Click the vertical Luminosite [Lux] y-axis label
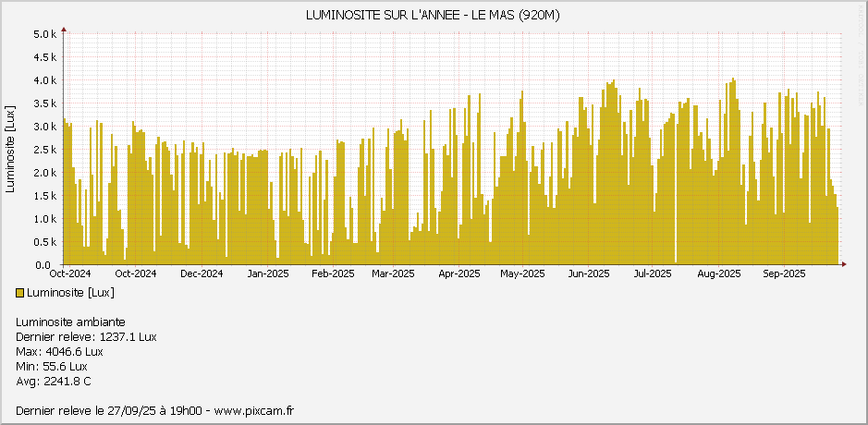Image resolution: width=868 pixels, height=425 pixels. click(10, 150)
